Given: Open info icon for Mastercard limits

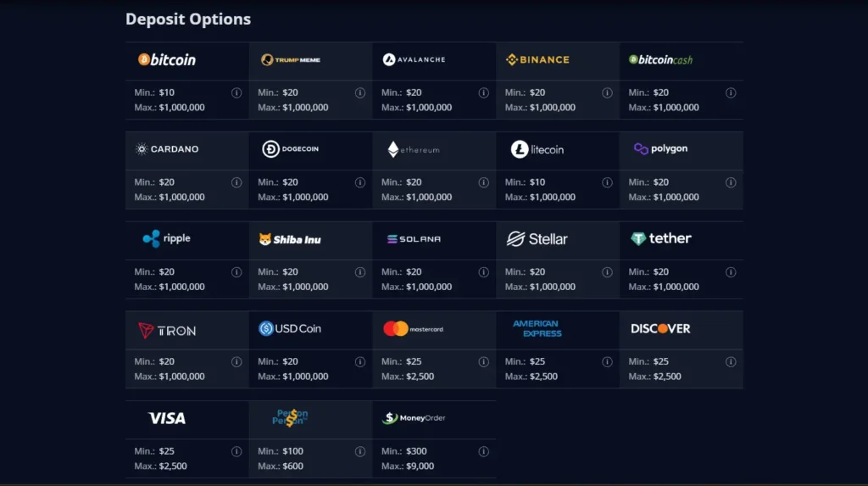Looking at the screenshot, I should click(x=484, y=362).
